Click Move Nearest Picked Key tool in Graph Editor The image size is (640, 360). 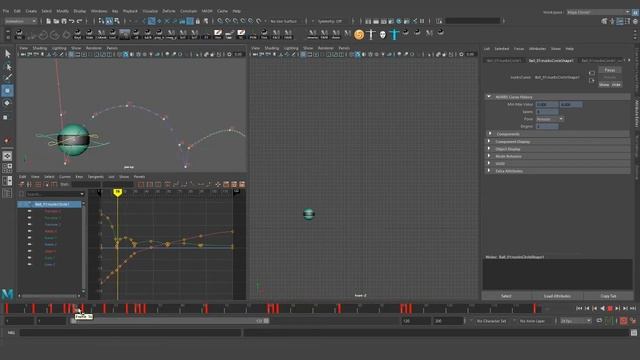[x=22, y=184]
